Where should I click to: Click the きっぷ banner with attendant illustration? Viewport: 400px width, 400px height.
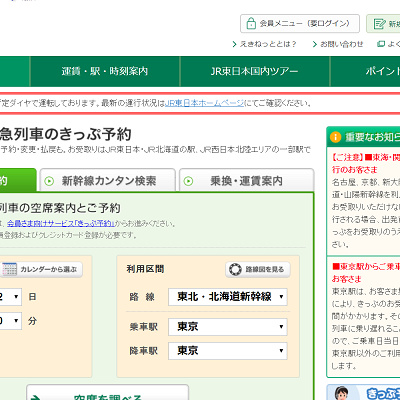click(x=363, y=392)
